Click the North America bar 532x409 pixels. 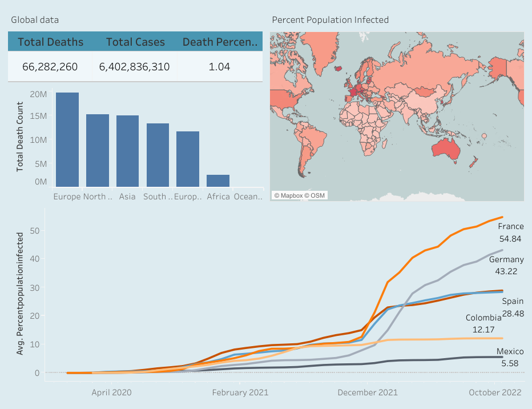coord(98,151)
